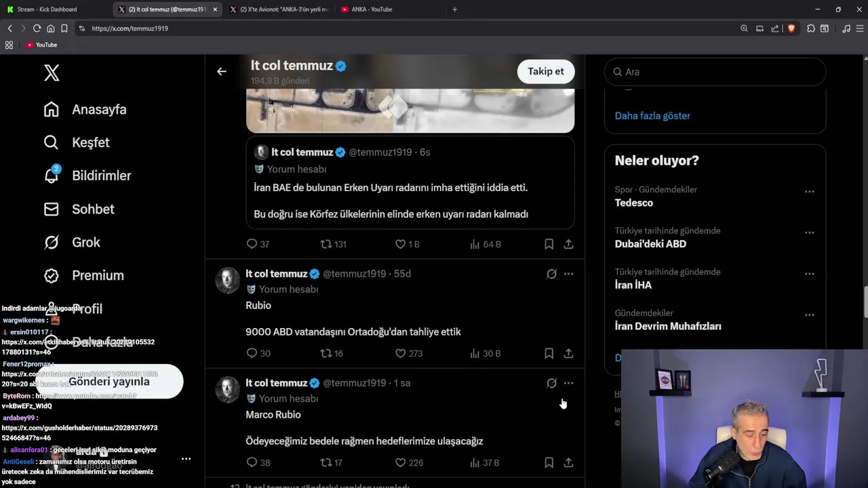Screen dimensions: 868x488
Task: Open the apps grid in bookmarks bar
Action: (x=9, y=45)
